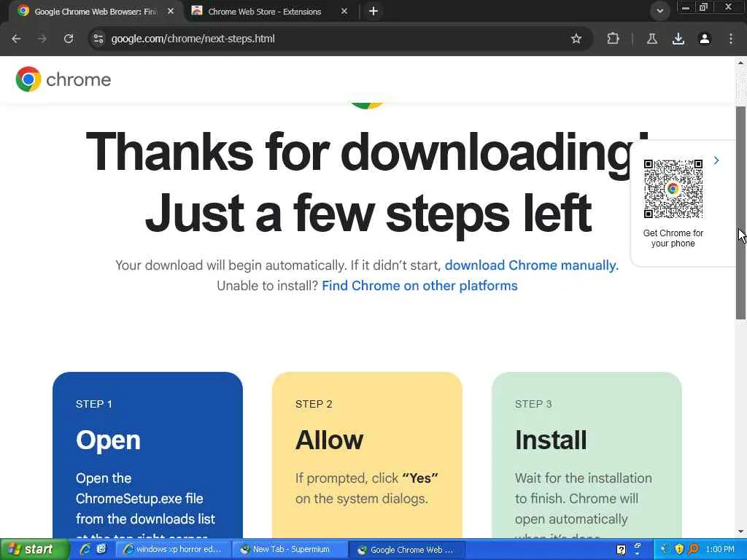Viewport: 747px width, 560px height.
Task: Click the scrollbar up arrow
Action: pos(741,63)
